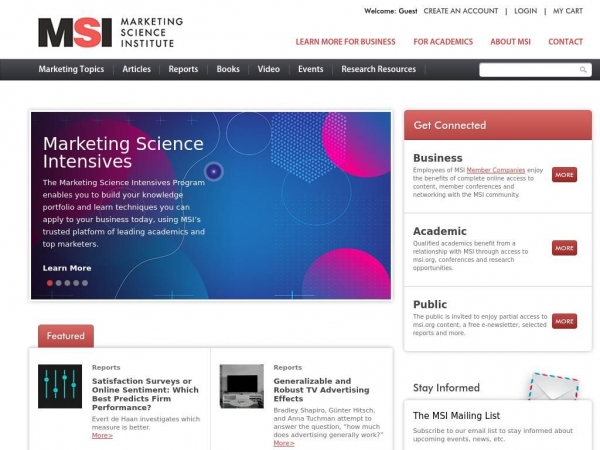Click The MSI Mailing List heading

pos(457,416)
